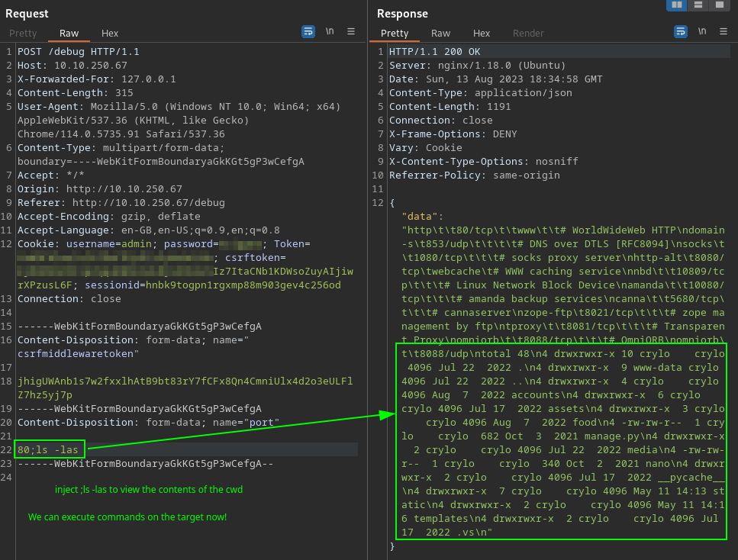Switch to side-by-side layout view

677,5
